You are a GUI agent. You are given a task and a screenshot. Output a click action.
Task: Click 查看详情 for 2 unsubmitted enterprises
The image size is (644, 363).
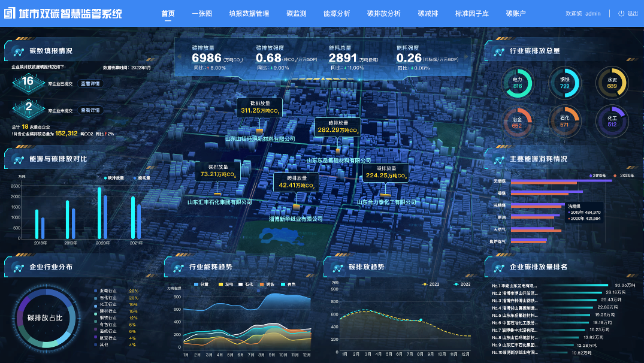(90, 110)
